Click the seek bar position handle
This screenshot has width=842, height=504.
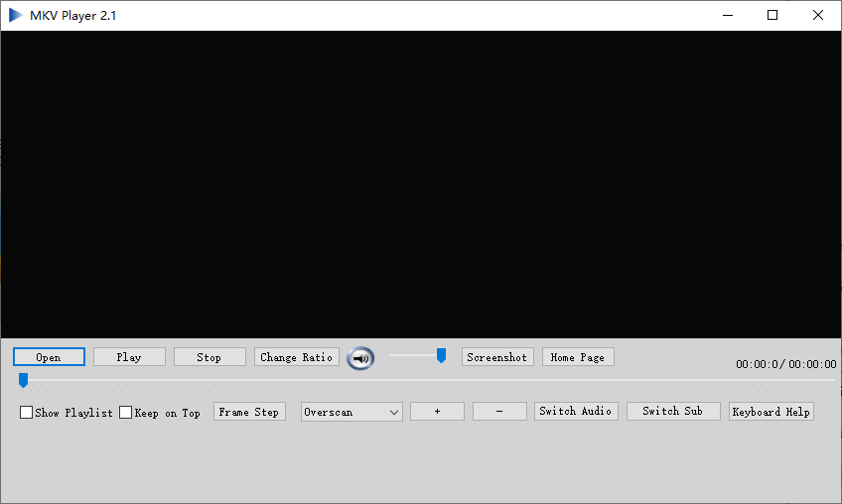click(23, 380)
